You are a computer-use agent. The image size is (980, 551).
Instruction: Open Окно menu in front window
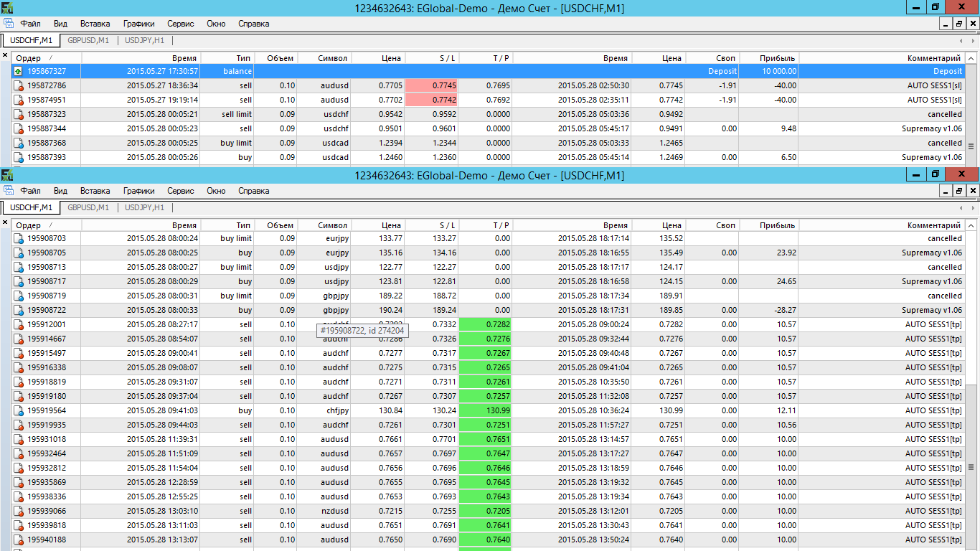coord(216,191)
